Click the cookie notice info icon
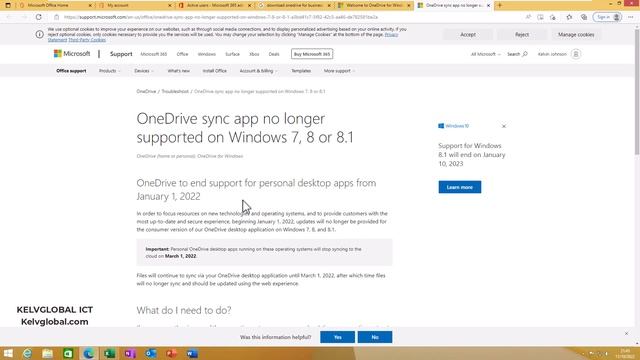The width and height of the screenshot is (640, 360). tap(40, 34)
